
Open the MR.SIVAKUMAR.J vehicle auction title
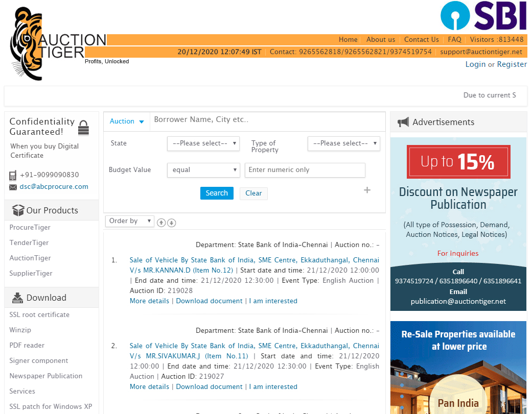point(255,351)
